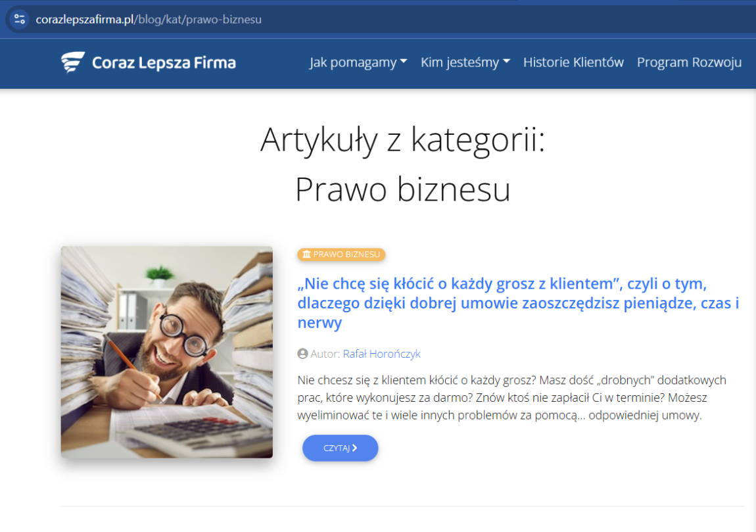The image size is (756, 532).
Task: Select the orange PRAWO BIZNESU category badge
Action: coord(341,254)
